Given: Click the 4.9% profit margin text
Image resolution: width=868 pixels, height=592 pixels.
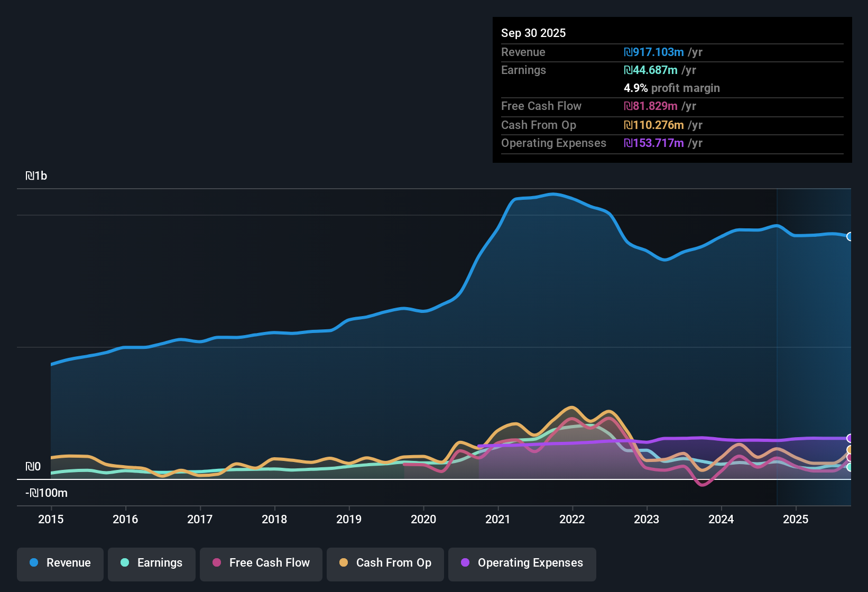Looking at the screenshot, I should click(x=671, y=88).
